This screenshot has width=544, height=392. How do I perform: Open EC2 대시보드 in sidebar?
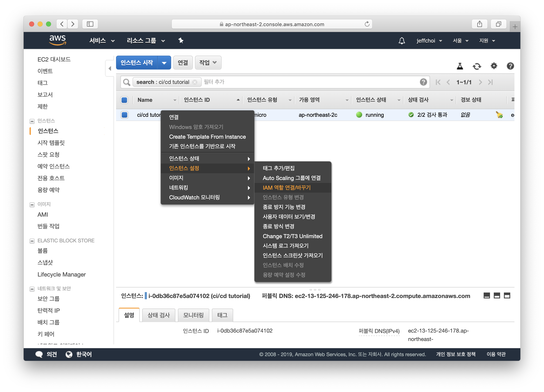[54, 59]
